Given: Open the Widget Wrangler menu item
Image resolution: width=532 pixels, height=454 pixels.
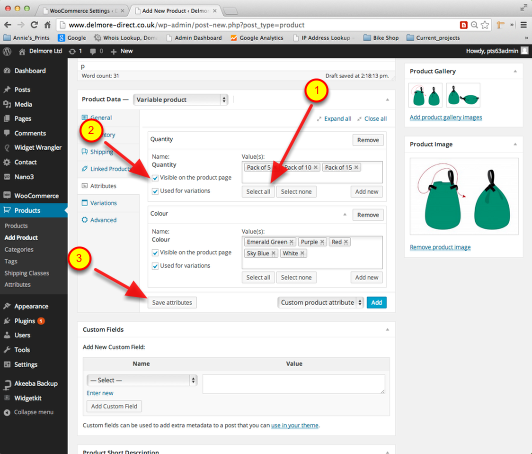Looking at the screenshot, I should [38, 148].
